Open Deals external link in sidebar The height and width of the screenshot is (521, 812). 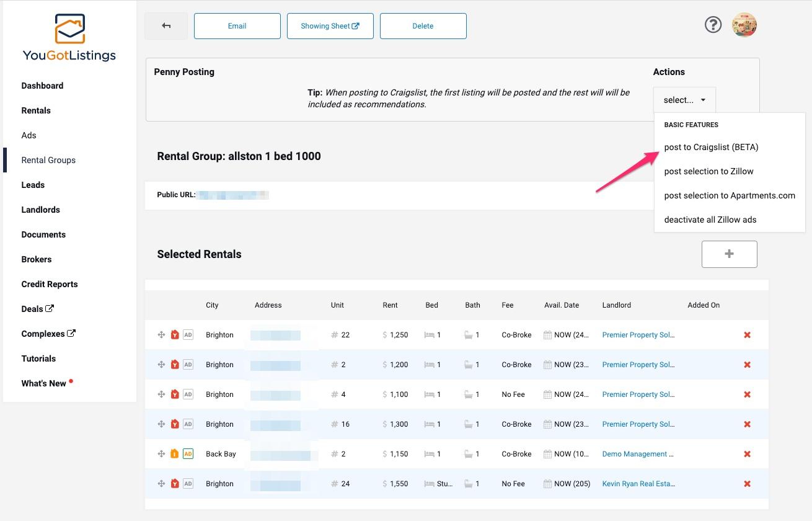click(x=38, y=309)
